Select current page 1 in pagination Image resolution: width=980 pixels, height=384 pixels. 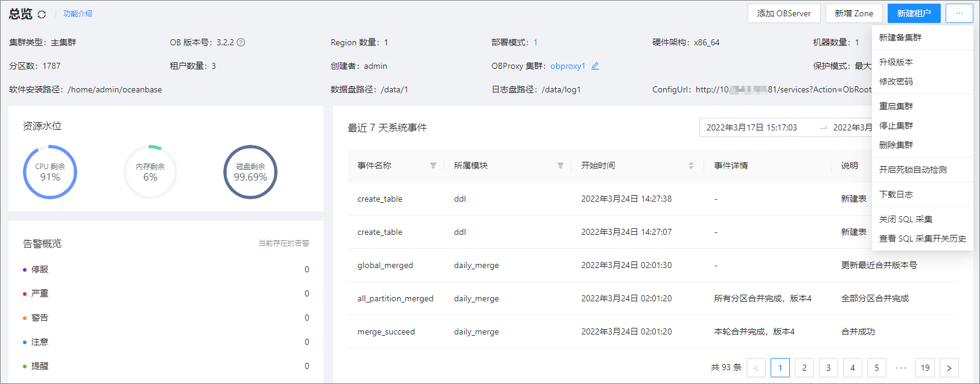(780, 368)
